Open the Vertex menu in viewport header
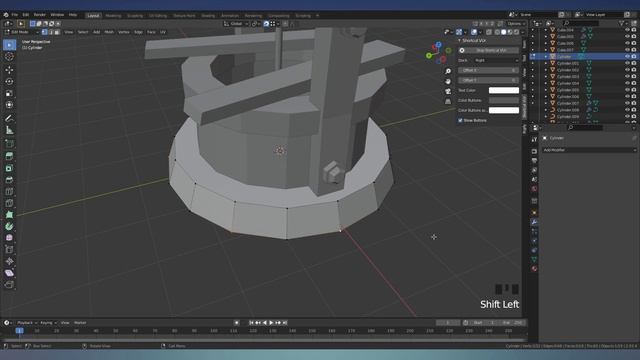 click(124, 32)
